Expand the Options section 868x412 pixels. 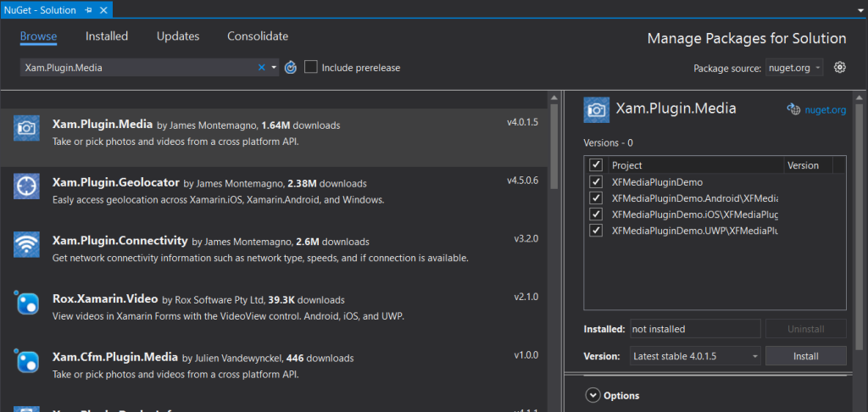pyautogui.click(x=593, y=395)
